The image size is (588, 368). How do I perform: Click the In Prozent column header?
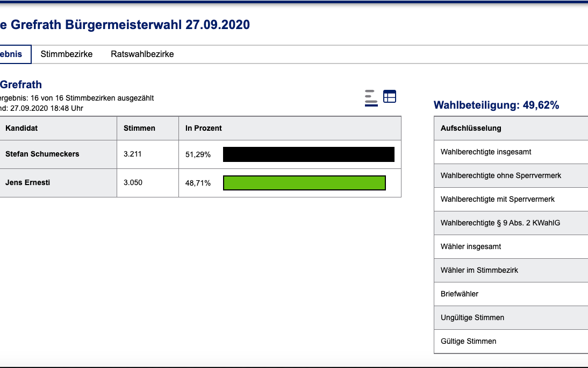tap(204, 129)
